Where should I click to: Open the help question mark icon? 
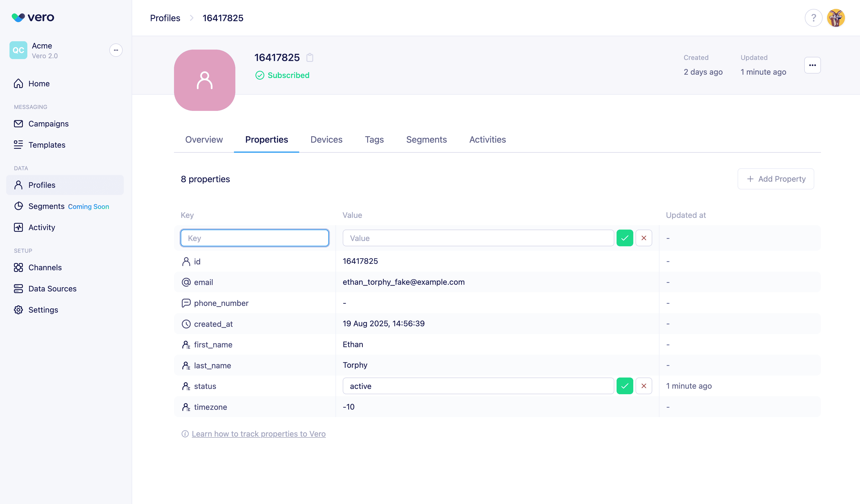pyautogui.click(x=813, y=18)
